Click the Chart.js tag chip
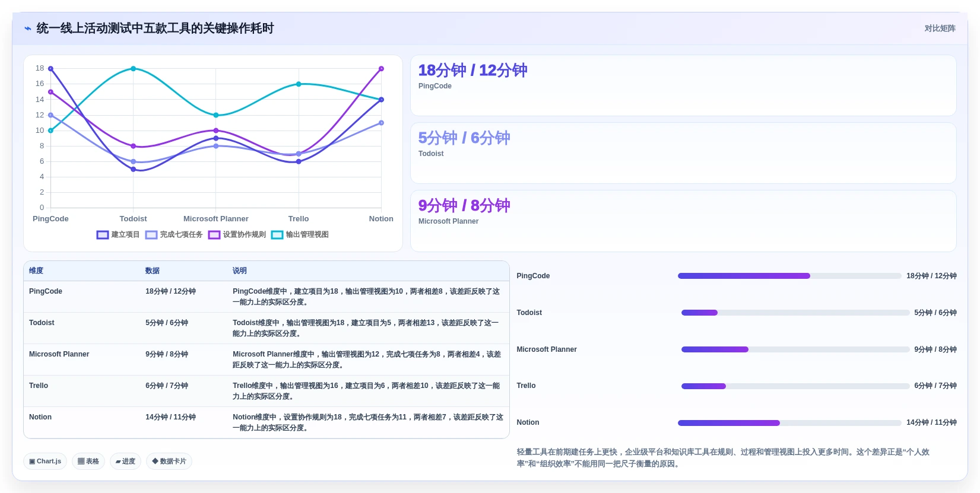Viewport: 980px width, 493px height. pyautogui.click(x=45, y=461)
